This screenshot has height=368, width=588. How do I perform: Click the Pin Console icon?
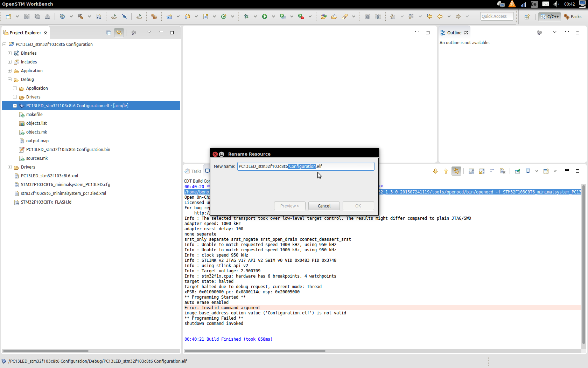[x=517, y=171]
